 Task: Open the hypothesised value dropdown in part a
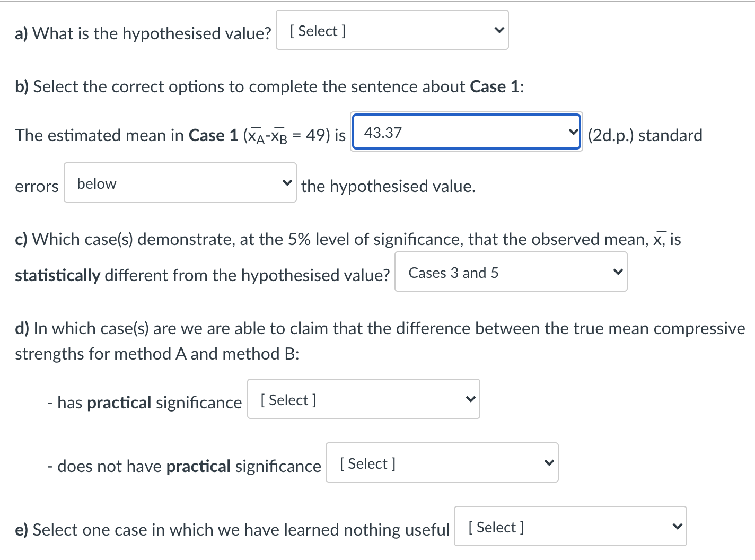point(392,30)
